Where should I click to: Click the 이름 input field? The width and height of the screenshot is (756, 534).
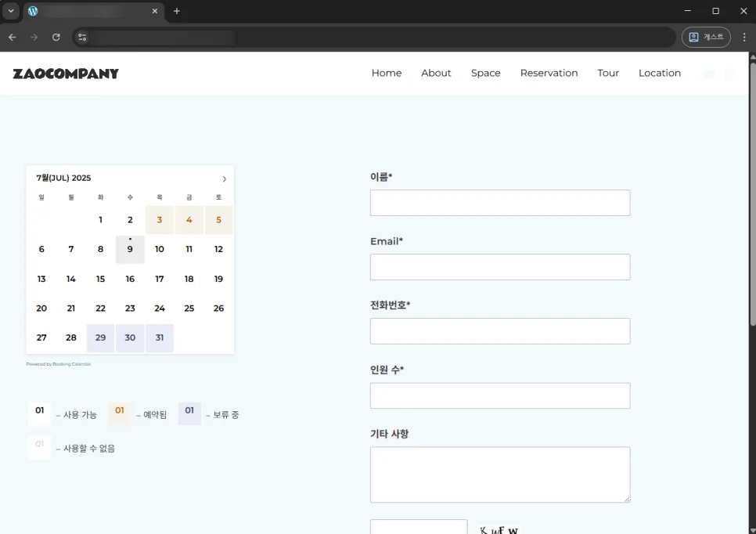coord(500,203)
